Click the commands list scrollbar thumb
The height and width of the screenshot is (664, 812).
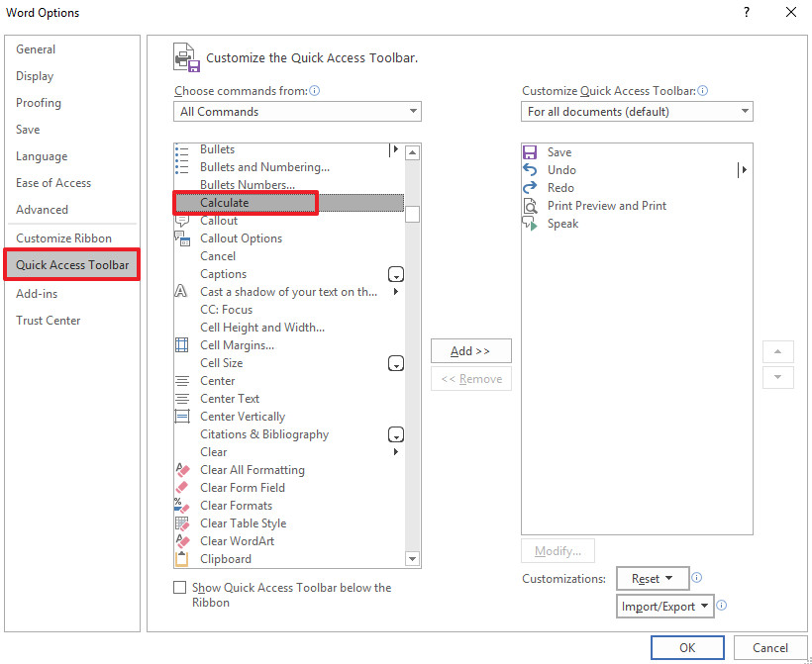tap(412, 213)
